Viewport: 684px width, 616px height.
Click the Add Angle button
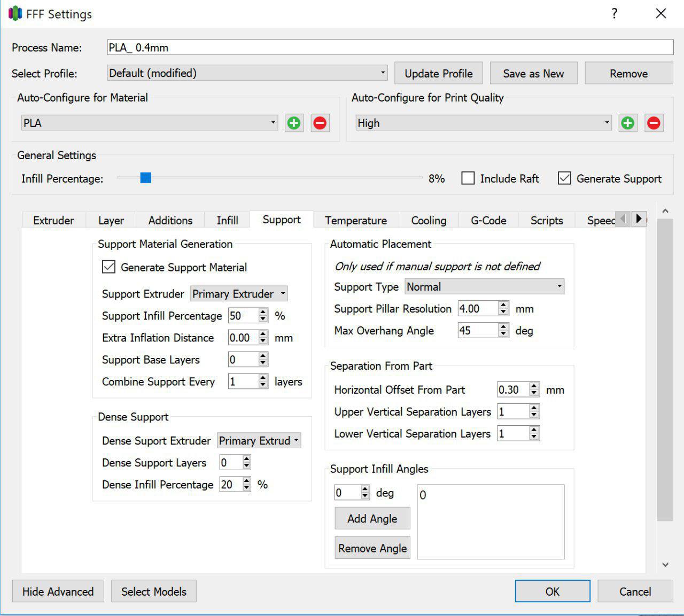(x=372, y=519)
